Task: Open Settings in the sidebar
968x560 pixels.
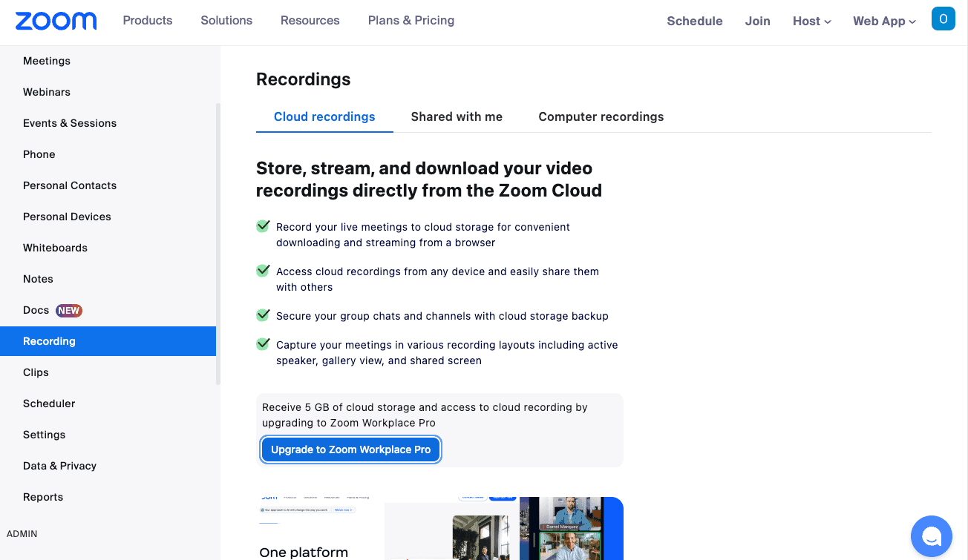Action: 44,435
